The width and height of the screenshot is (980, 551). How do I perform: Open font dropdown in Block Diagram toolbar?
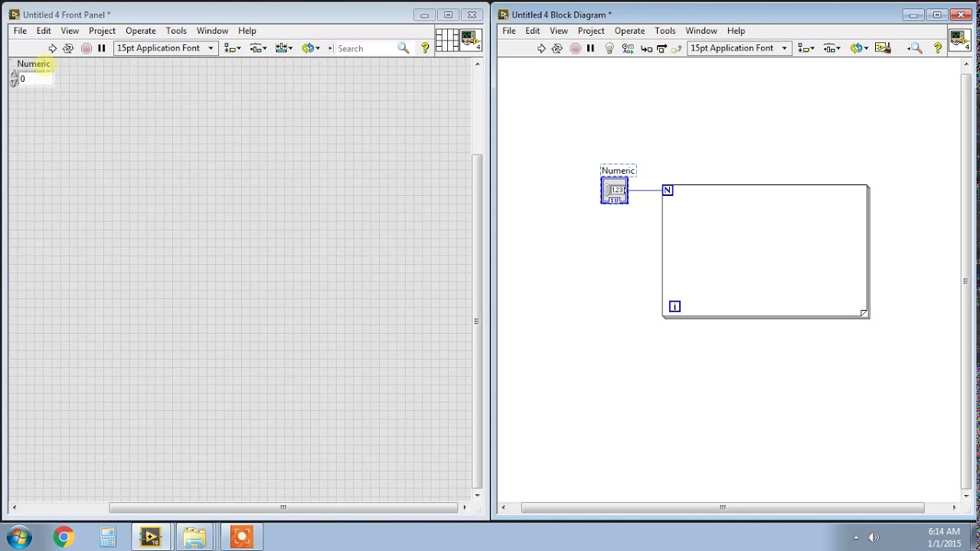tap(739, 48)
